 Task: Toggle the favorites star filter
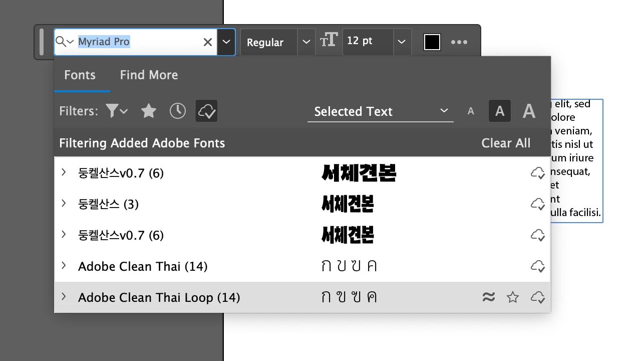(x=149, y=111)
